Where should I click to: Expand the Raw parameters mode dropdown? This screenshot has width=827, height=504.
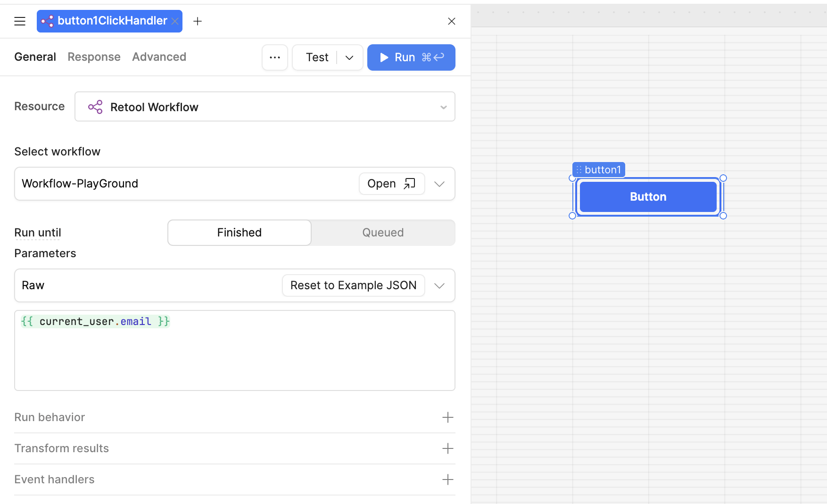439,285
